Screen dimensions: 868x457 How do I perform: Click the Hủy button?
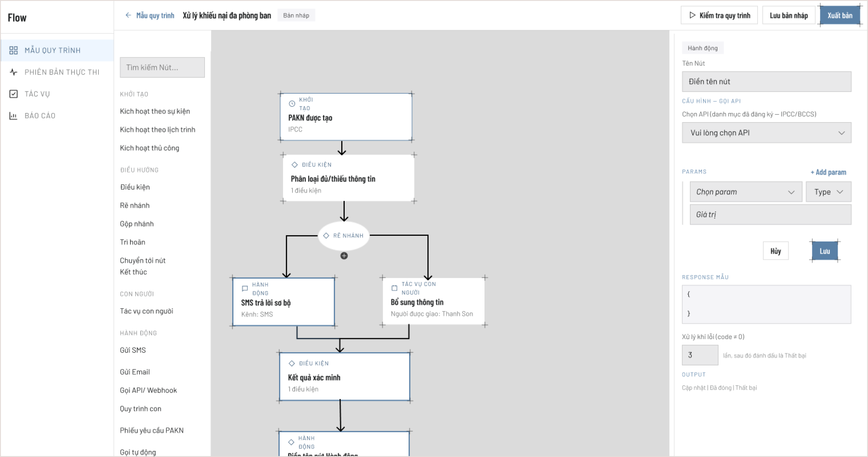(776, 251)
